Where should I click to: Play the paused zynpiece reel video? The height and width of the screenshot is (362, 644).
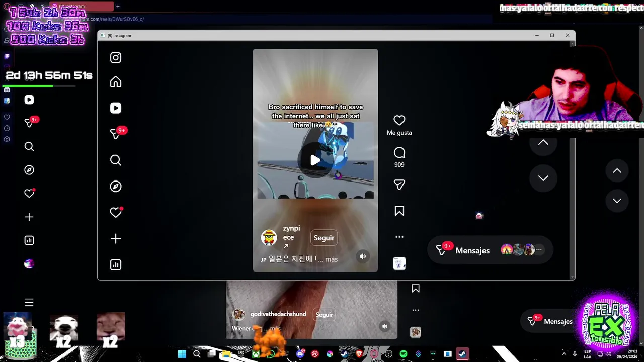tap(315, 160)
